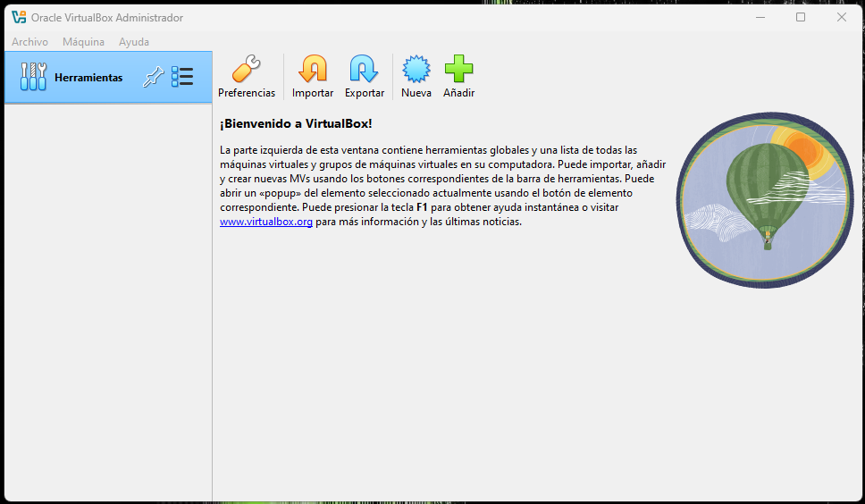Click the pin icon beside Herramientas
The height and width of the screenshot is (504, 865).
(153, 78)
